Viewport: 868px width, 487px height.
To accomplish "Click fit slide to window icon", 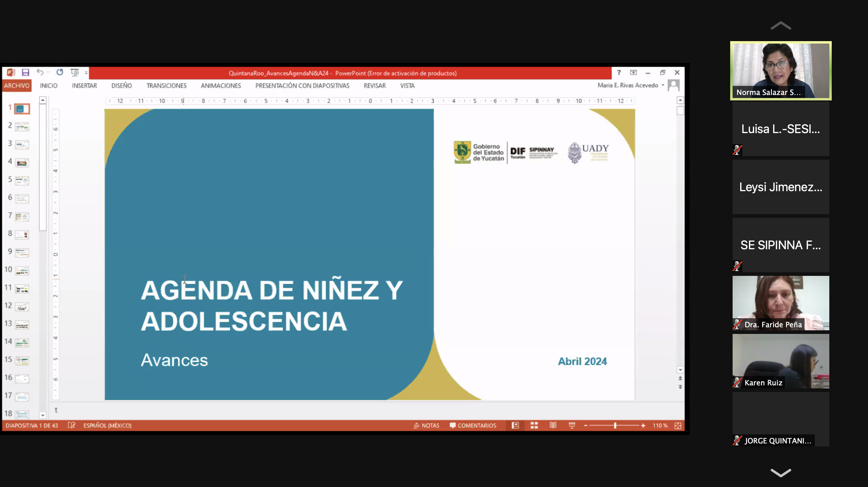I will tap(678, 425).
